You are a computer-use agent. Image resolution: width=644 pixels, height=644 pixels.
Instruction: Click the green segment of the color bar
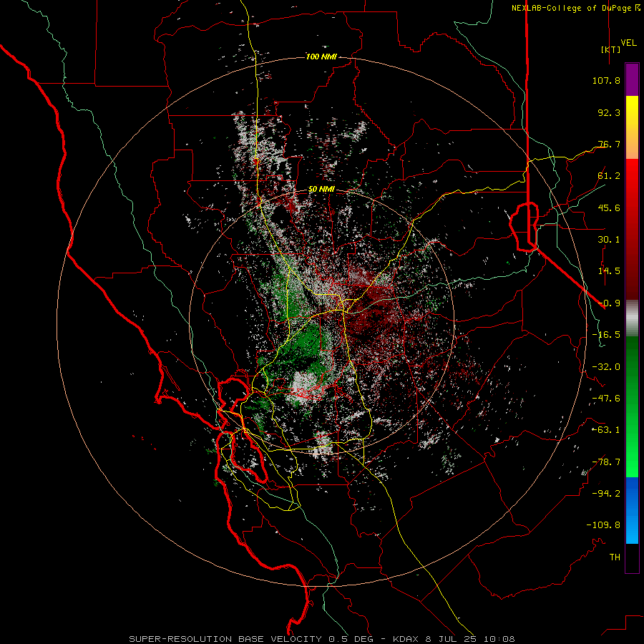[x=632, y=406]
